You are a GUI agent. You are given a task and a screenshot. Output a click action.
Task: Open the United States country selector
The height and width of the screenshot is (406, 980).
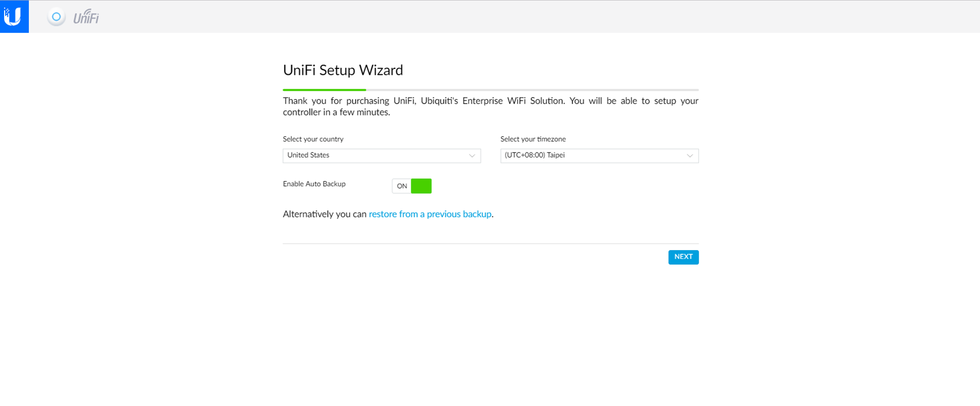tap(374, 156)
